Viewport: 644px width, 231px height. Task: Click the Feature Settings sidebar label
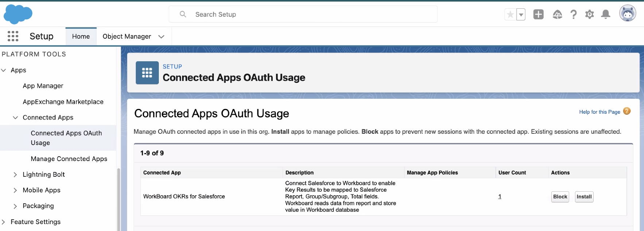tap(36, 222)
